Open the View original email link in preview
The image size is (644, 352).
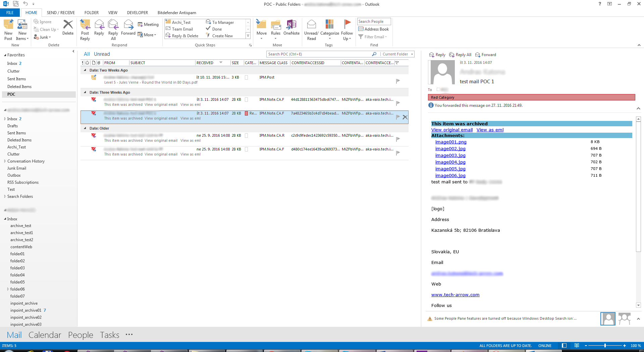click(452, 130)
